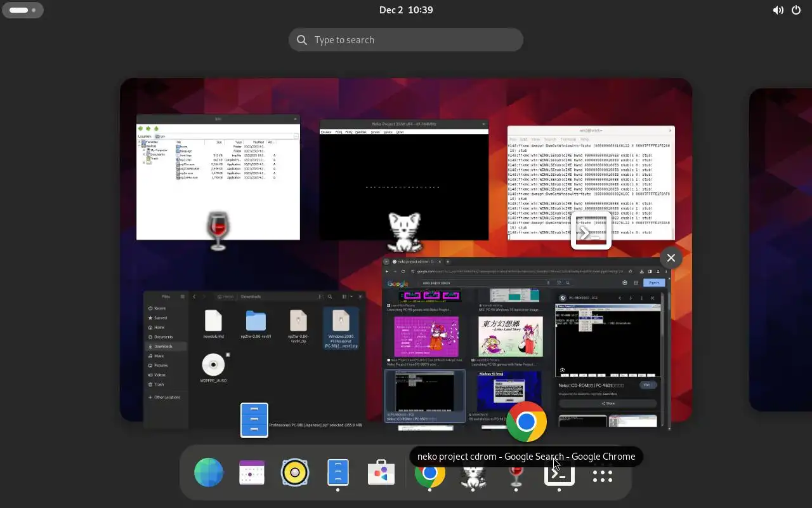
Task: Launch Calendar from the dock
Action: [252, 472]
